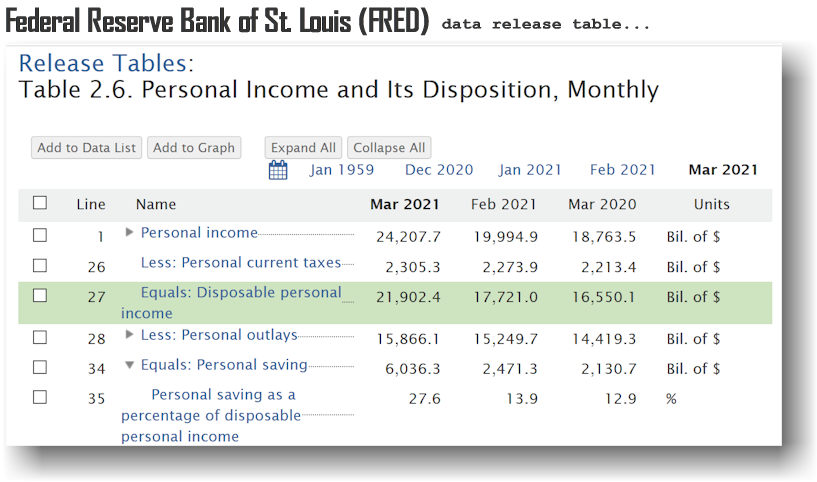Click the Collapse All button
The width and height of the screenshot is (817, 482).
(389, 147)
